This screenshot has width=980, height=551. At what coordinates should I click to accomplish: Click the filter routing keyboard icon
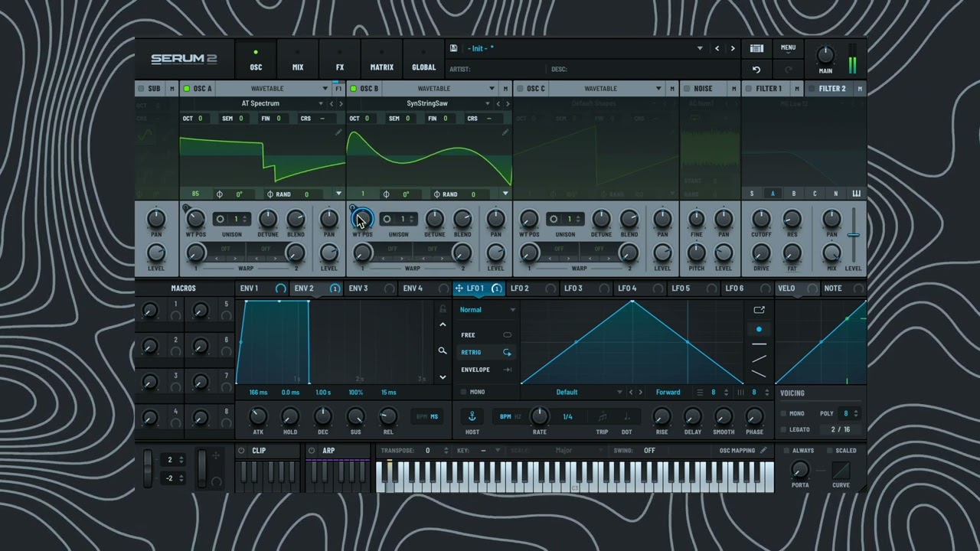pyautogui.click(x=857, y=194)
